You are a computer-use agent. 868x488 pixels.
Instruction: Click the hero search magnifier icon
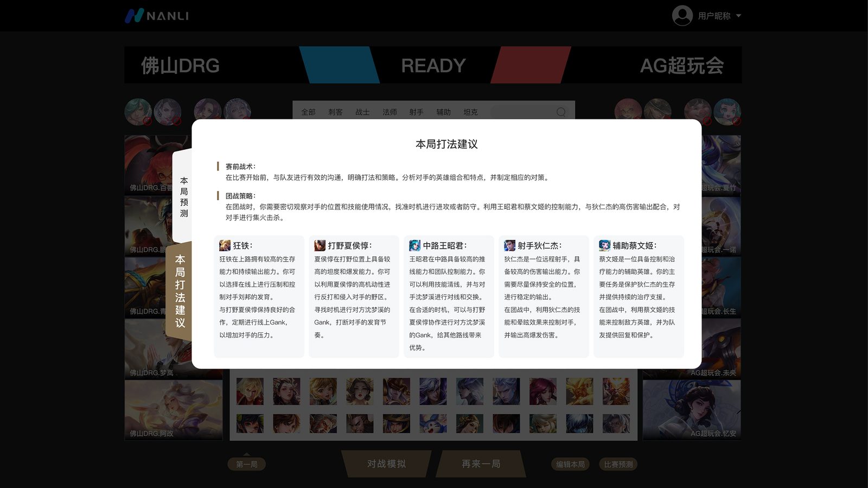(561, 112)
